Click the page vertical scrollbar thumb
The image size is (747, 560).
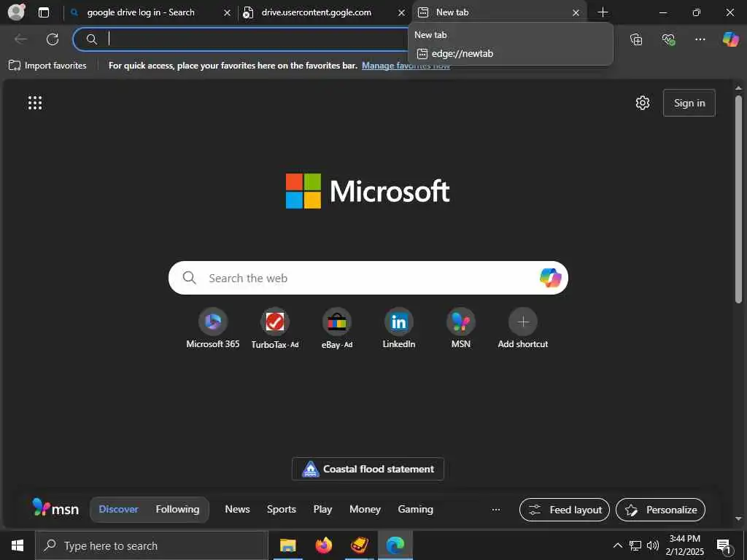[738, 199]
